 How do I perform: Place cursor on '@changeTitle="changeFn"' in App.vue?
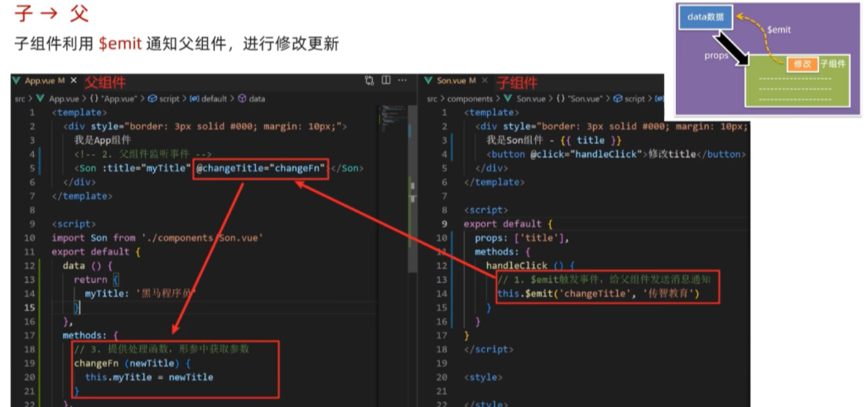point(261,168)
